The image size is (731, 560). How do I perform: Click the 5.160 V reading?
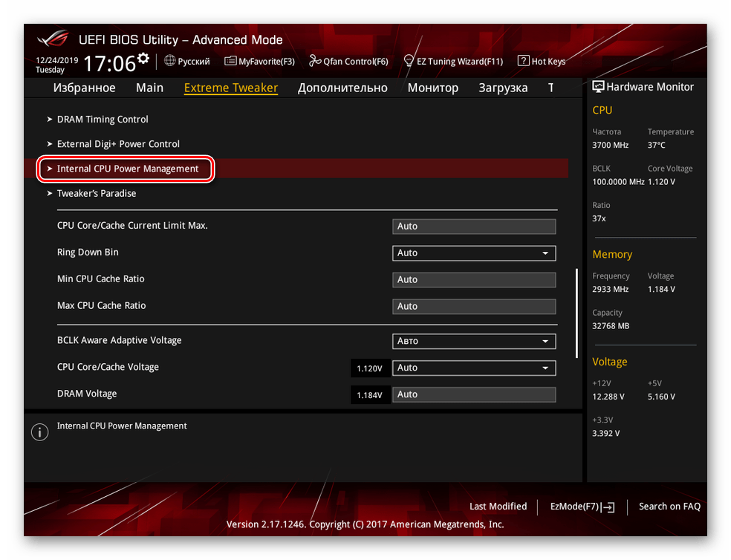(661, 397)
